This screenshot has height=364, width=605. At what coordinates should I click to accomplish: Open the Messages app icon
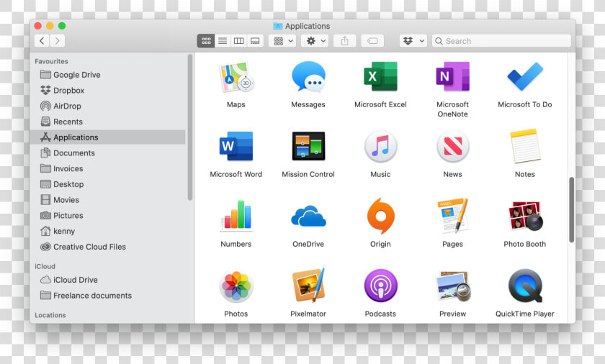click(x=308, y=77)
